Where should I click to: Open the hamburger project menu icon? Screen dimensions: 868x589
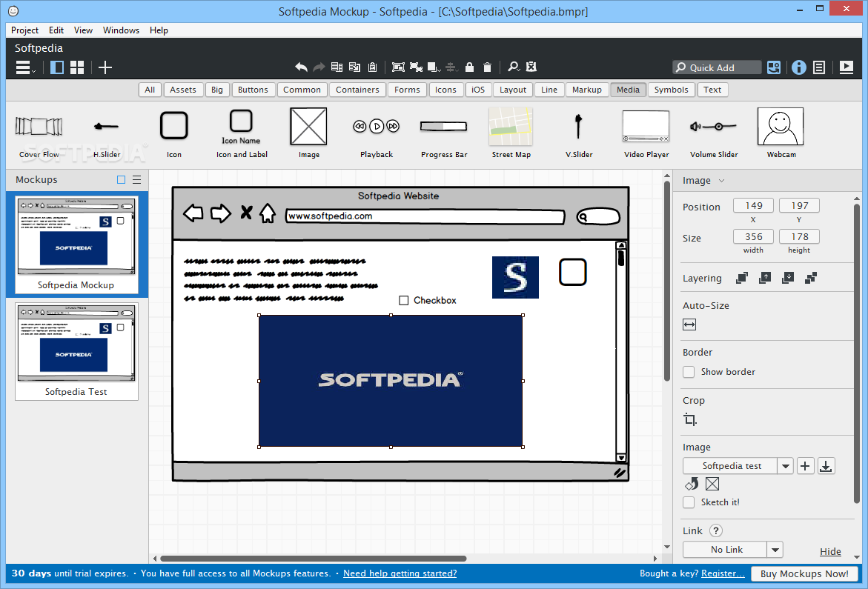(x=25, y=67)
